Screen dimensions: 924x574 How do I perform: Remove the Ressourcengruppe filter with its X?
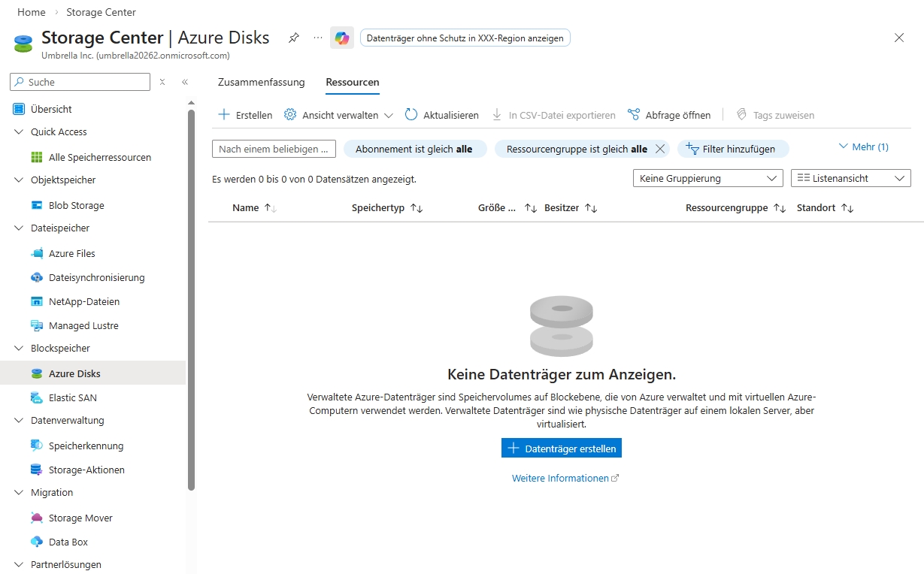click(660, 149)
